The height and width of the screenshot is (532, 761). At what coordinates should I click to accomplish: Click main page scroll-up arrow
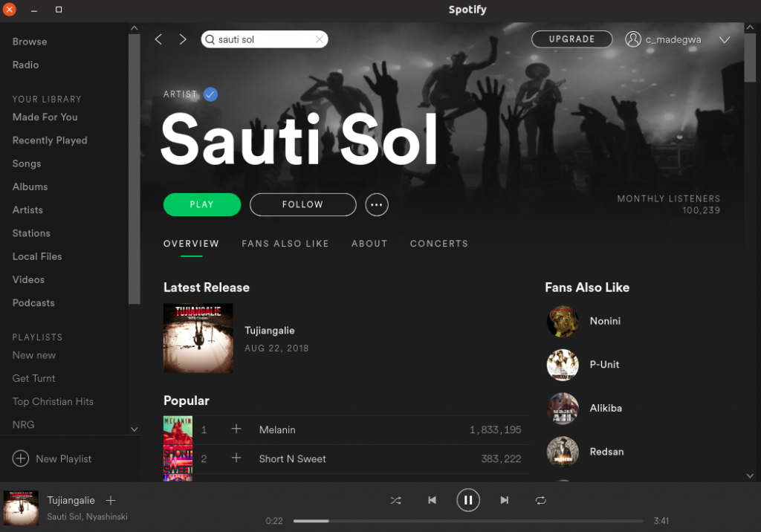tap(750, 27)
